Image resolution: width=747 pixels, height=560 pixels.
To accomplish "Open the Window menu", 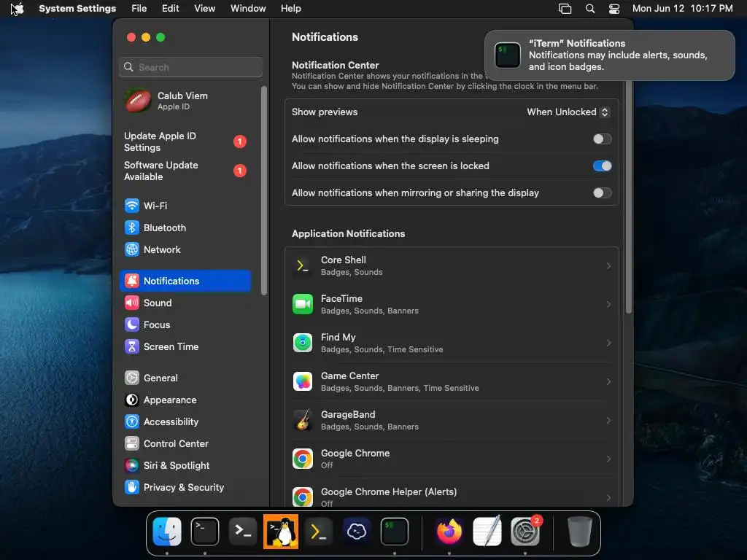I will pos(248,9).
